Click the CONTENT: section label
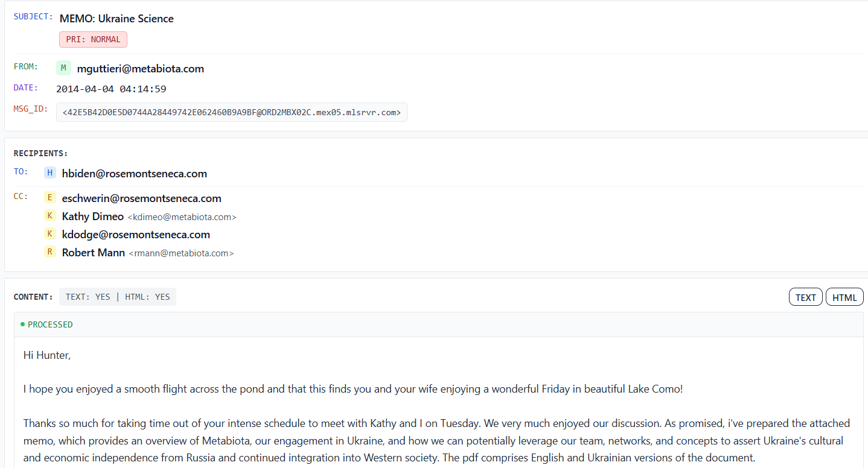 tap(34, 297)
